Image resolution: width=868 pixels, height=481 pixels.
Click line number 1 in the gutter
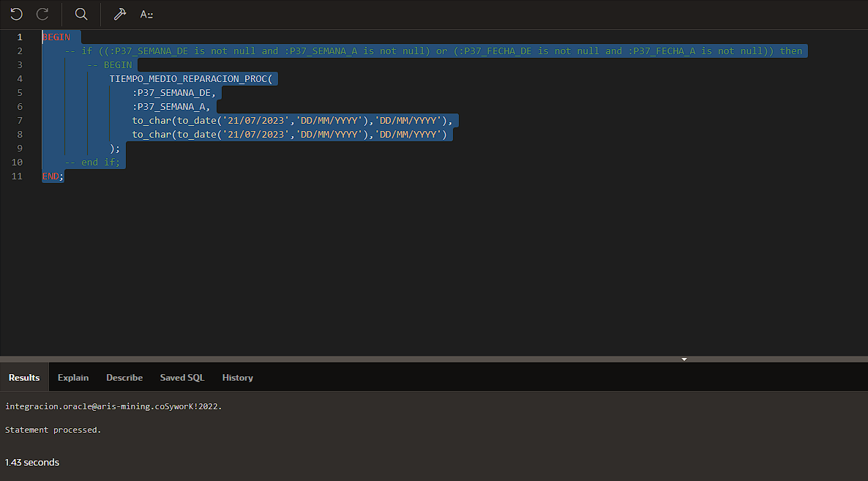(20, 37)
